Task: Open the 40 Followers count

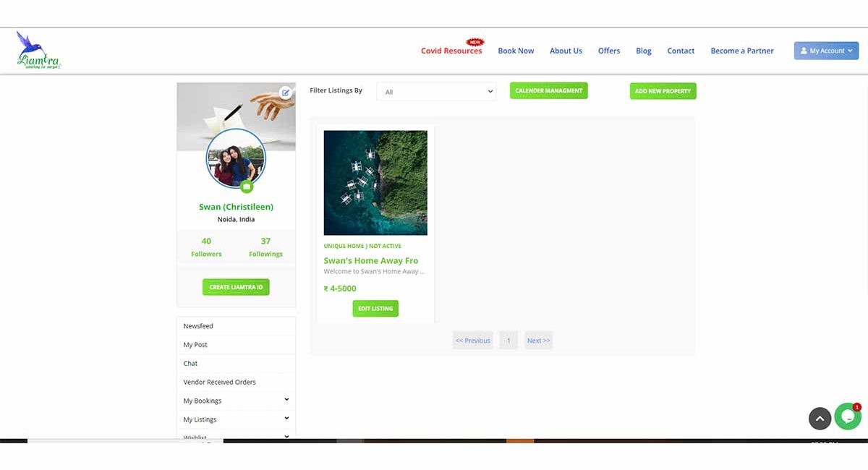Action: [206, 247]
